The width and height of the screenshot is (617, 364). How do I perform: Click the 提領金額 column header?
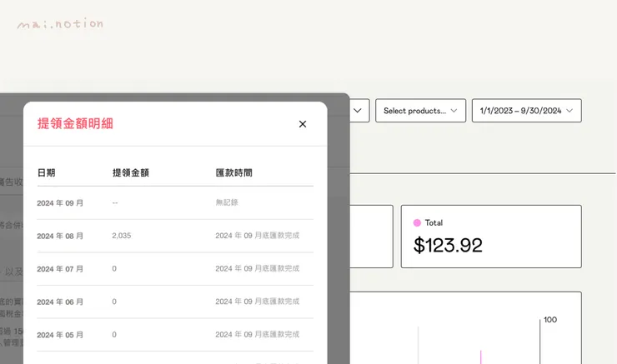[131, 172]
